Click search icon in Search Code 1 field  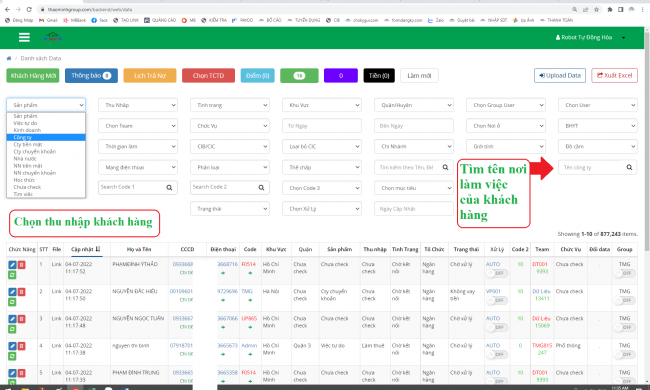pos(169,188)
